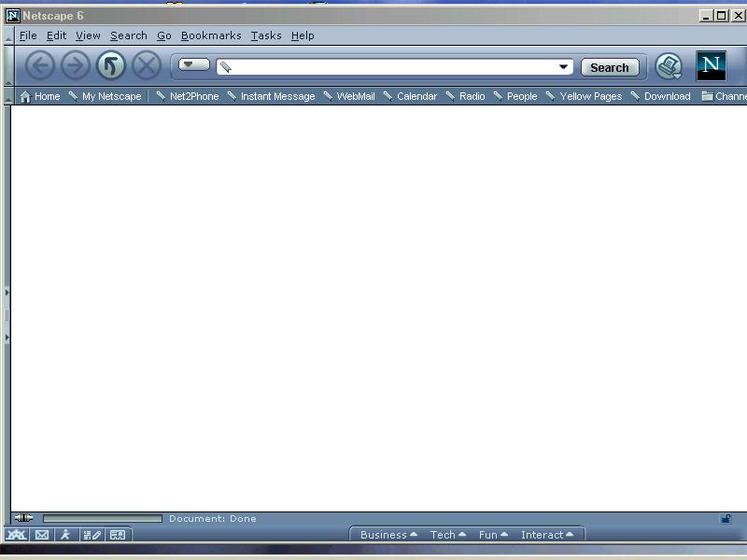
Task: Open the Instant Message bookmark link
Action: point(271,96)
